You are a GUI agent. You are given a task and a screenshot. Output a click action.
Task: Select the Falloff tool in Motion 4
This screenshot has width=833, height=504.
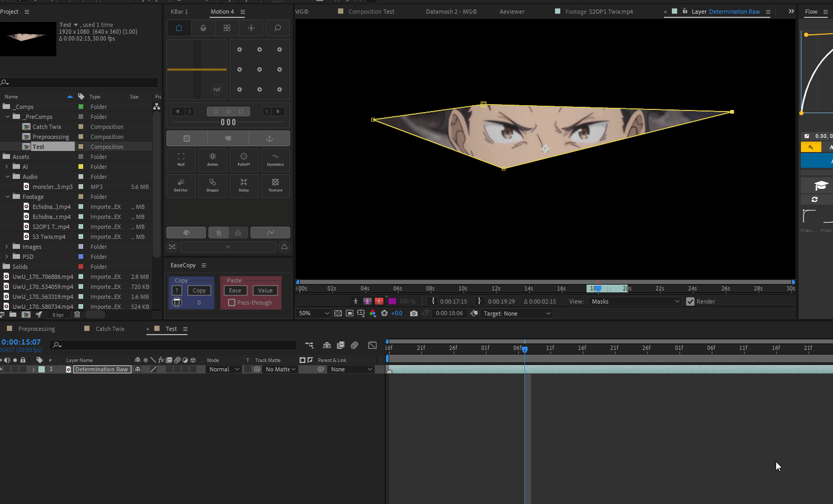(x=244, y=159)
